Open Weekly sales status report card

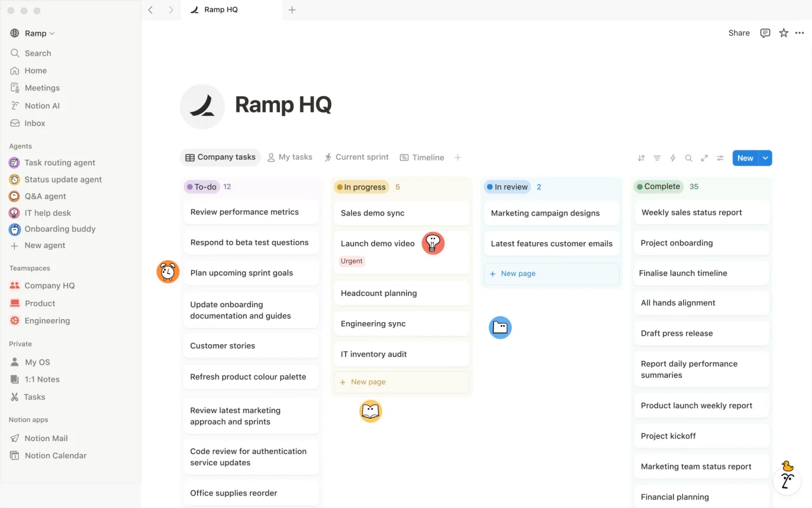coord(702,213)
